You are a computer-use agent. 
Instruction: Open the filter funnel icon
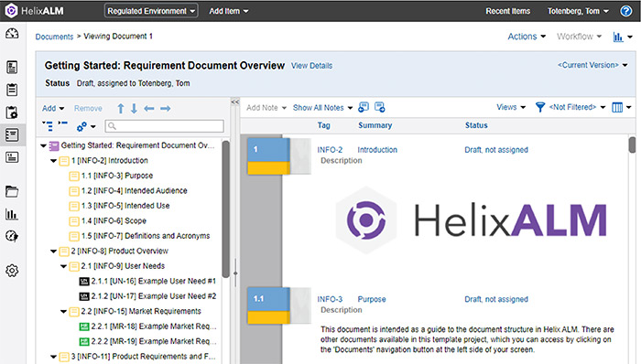coord(540,107)
